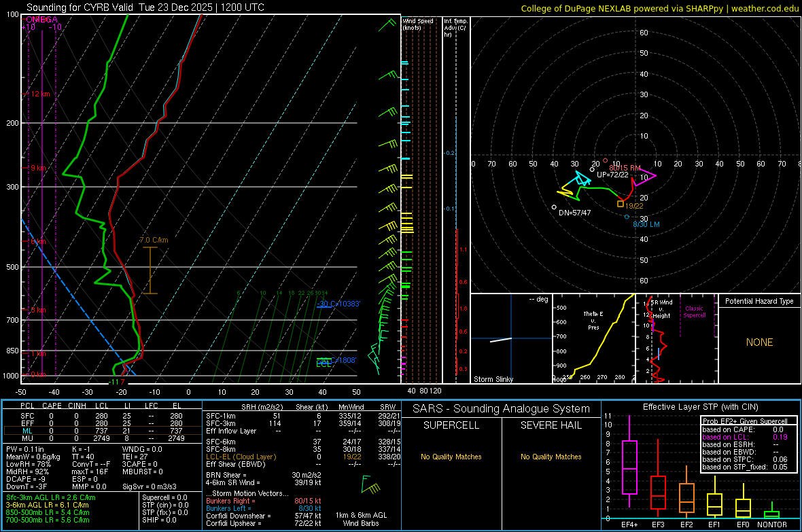Click the Classic Supercell label
The width and height of the screenshot is (802, 532).
click(694, 312)
